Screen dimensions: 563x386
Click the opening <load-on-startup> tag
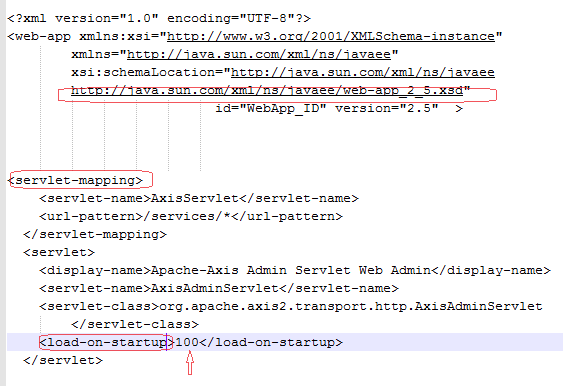(x=107, y=342)
